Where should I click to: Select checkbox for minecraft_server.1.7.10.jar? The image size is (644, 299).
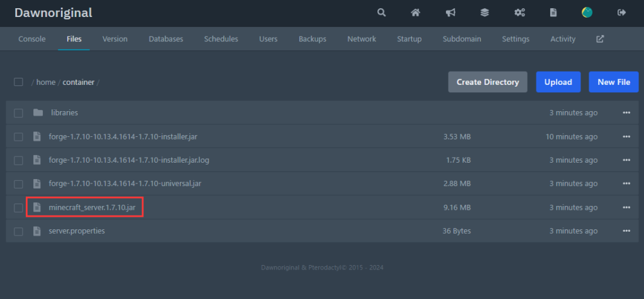click(18, 208)
